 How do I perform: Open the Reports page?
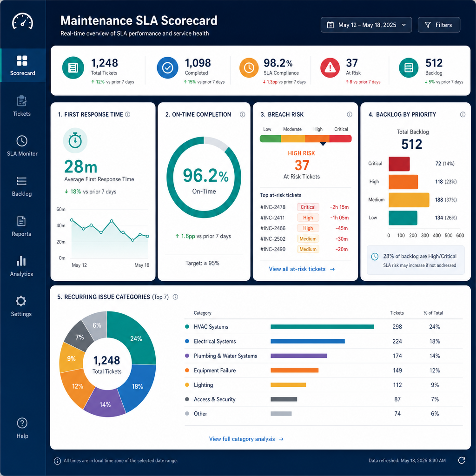(21, 226)
